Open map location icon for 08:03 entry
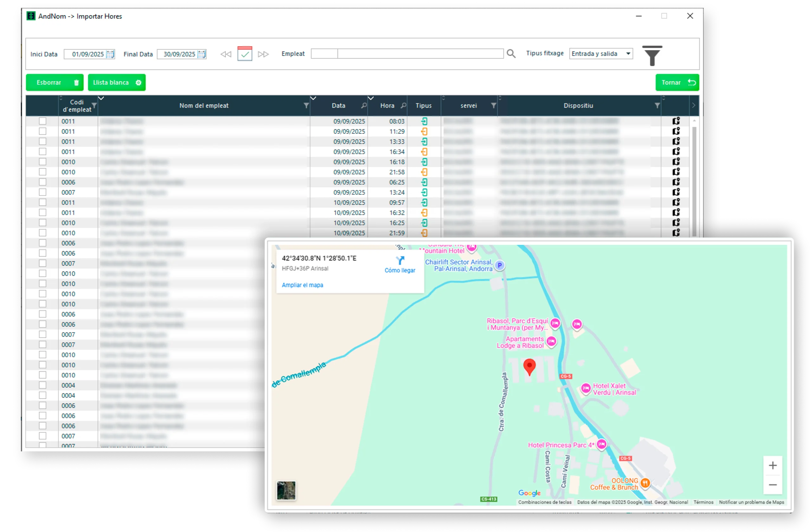Image resolution: width=812 pixels, height=532 pixels. (x=676, y=121)
